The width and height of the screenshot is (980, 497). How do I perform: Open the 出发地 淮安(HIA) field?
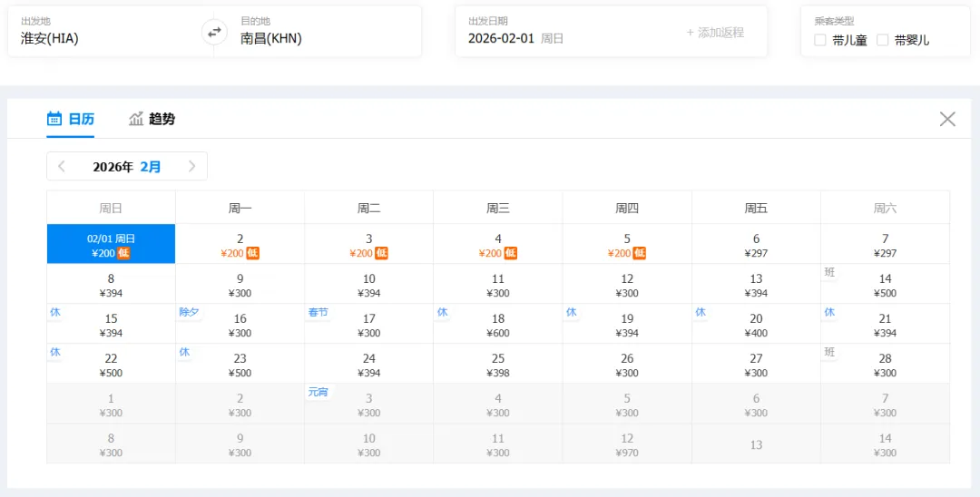[x=111, y=32]
